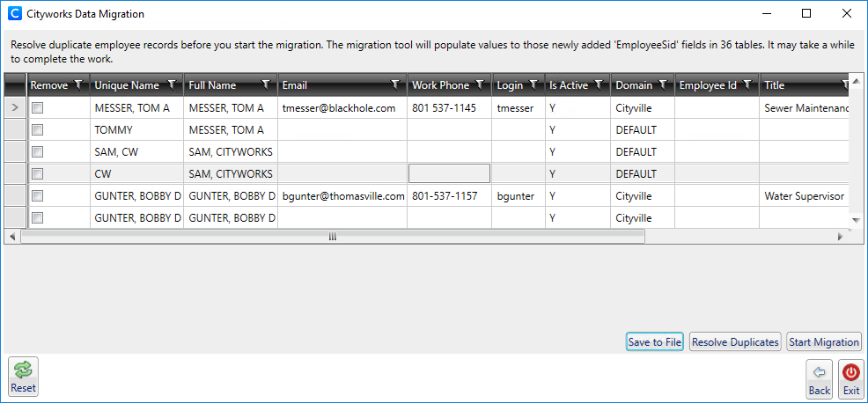Open the Work Phone filter icon

(x=480, y=85)
